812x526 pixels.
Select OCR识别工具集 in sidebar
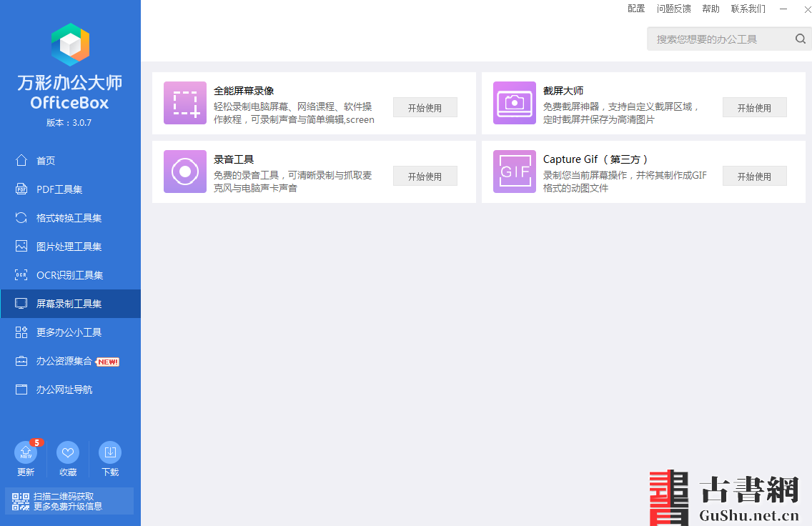click(71, 275)
